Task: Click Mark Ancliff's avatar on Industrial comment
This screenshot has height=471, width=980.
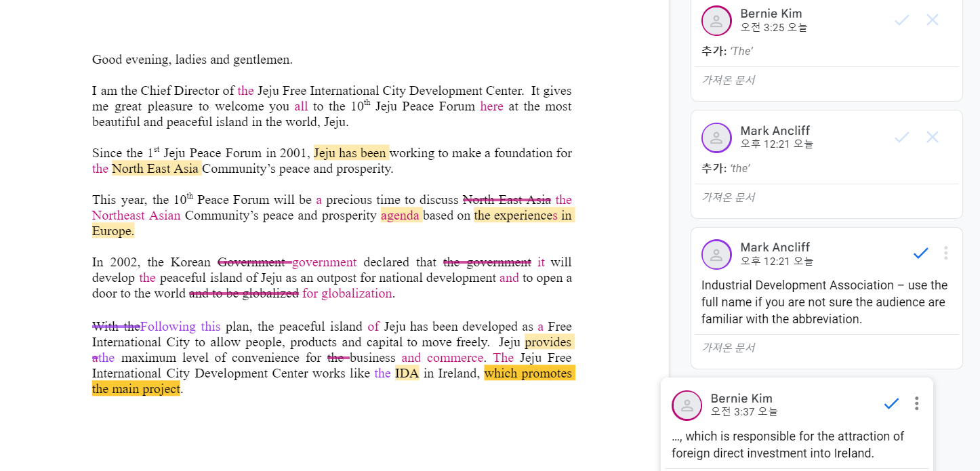Action: pos(716,254)
